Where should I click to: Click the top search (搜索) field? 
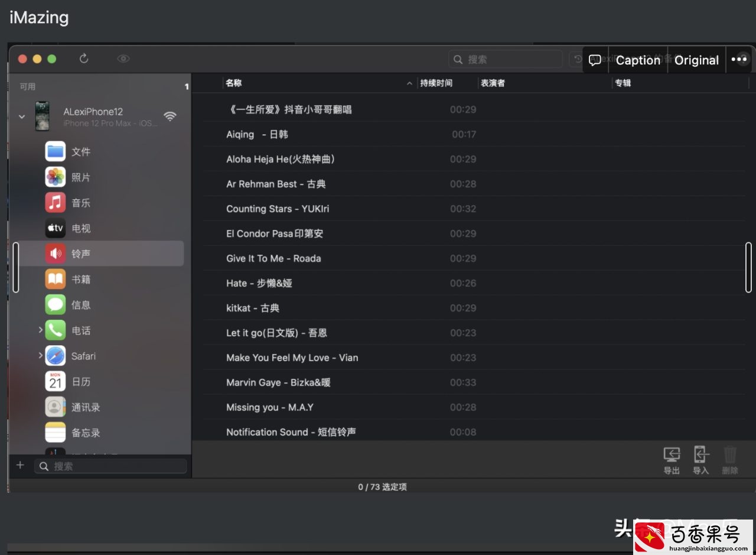coord(506,59)
